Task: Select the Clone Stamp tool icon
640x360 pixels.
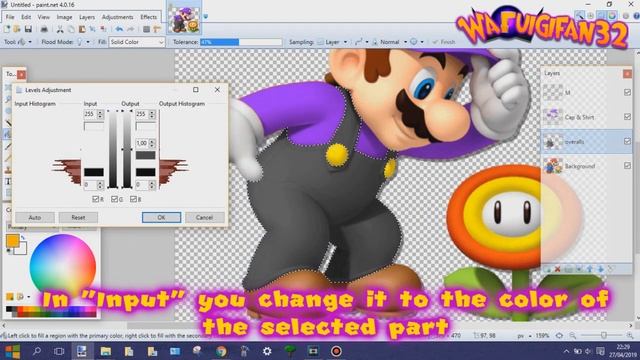Action: [x=8, y=170]
